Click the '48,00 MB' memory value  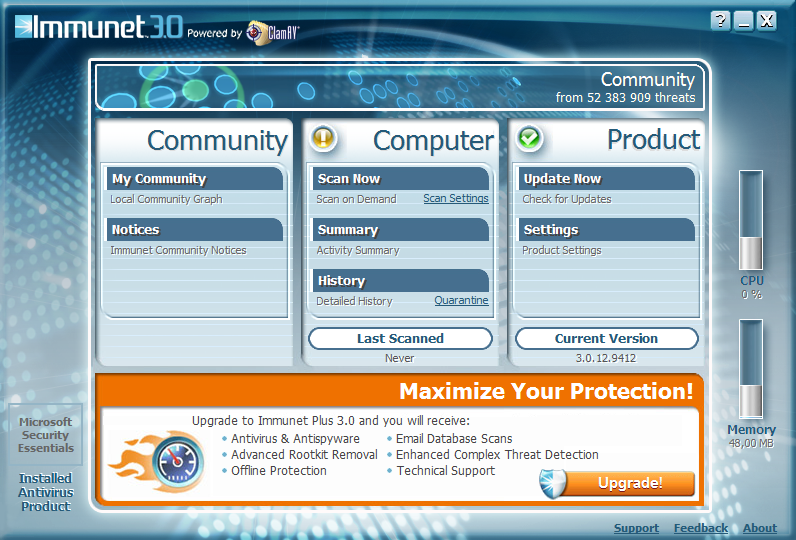click(751, 444)
